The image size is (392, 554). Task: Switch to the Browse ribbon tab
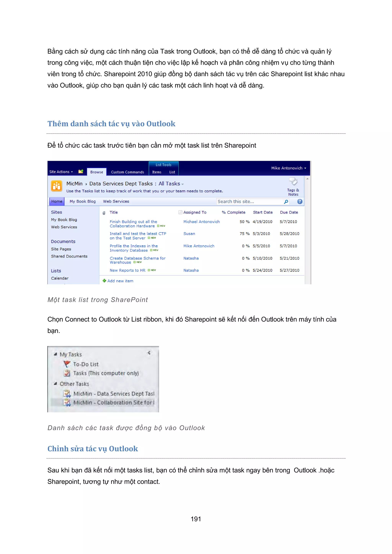pos(96,172)
